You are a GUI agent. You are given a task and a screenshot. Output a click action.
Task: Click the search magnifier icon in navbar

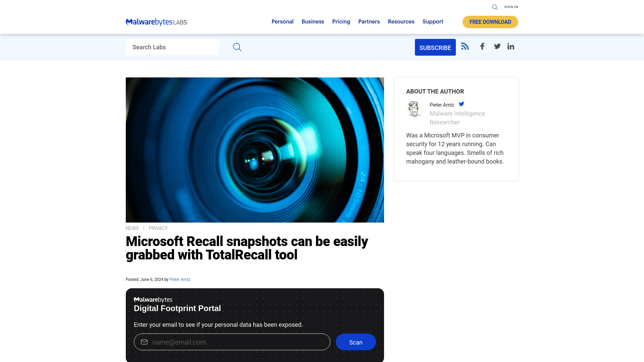point(495,7)
